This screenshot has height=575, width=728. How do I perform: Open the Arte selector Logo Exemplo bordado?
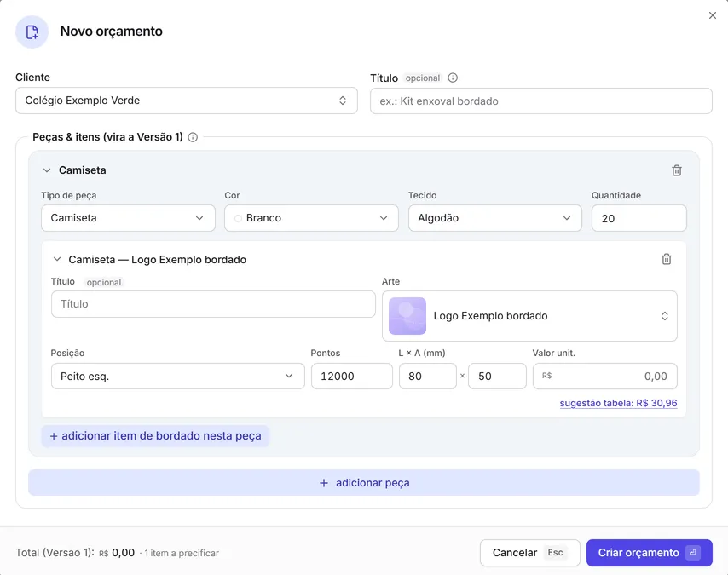529,316
